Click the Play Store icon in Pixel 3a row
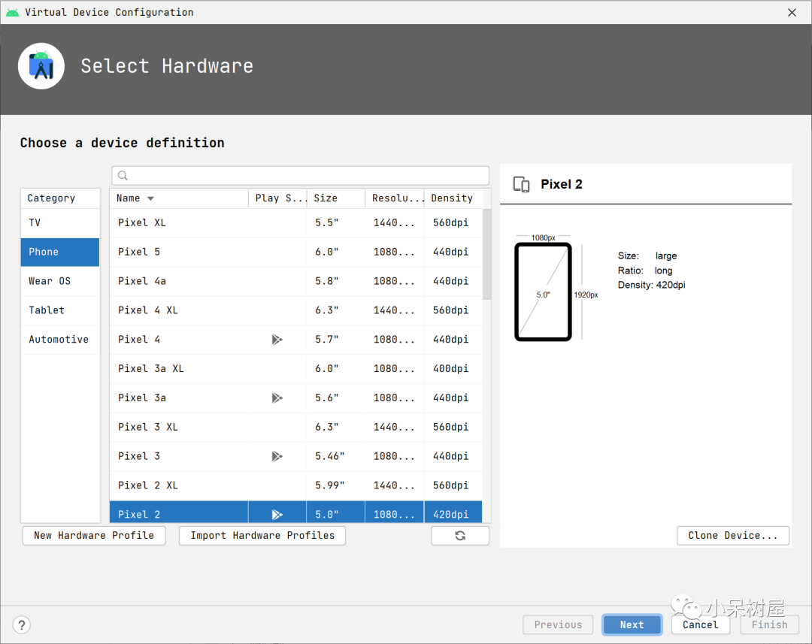The image size is (812, 644). (277, 398)
